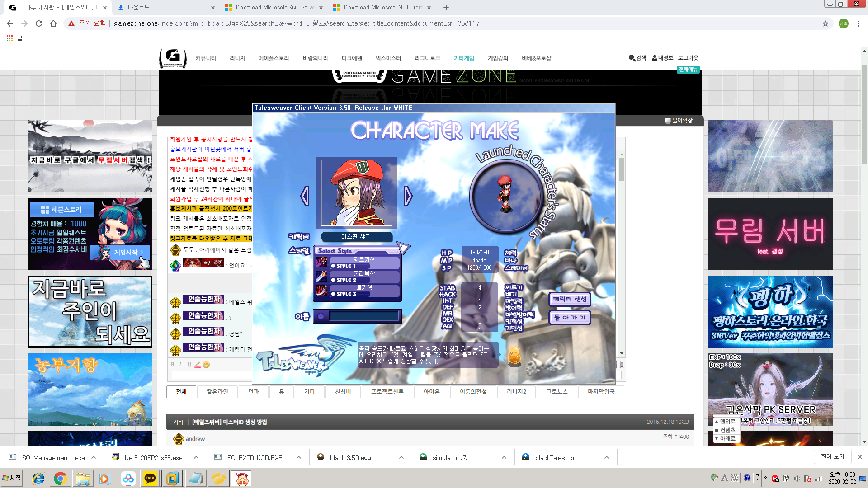The width and height of the screenshot is (868, 488).
Task: Close the downloads bar
Action: pos(860,457)
